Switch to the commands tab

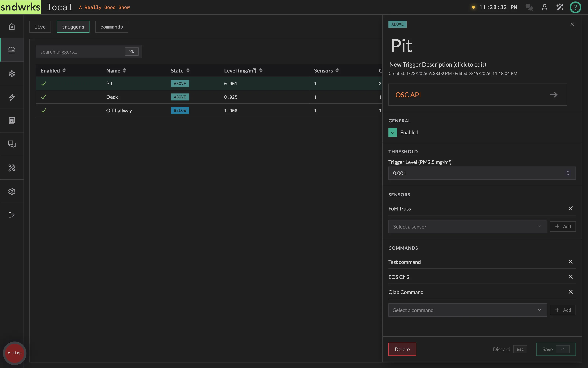coord(112,27)
